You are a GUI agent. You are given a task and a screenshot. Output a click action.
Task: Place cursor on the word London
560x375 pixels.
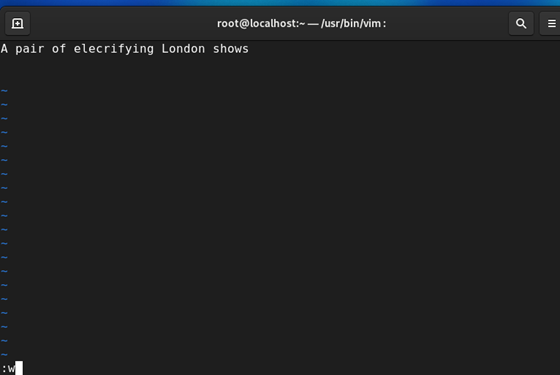click(x=183, y=49)
